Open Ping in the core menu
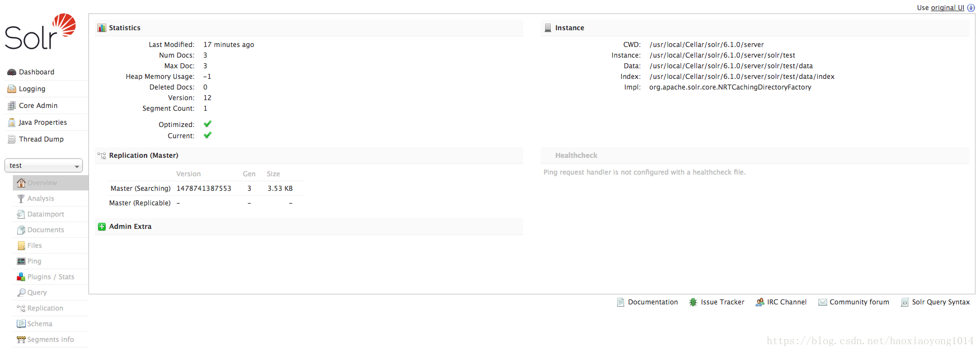The image size is (980, 352). (x=34, y=261)
